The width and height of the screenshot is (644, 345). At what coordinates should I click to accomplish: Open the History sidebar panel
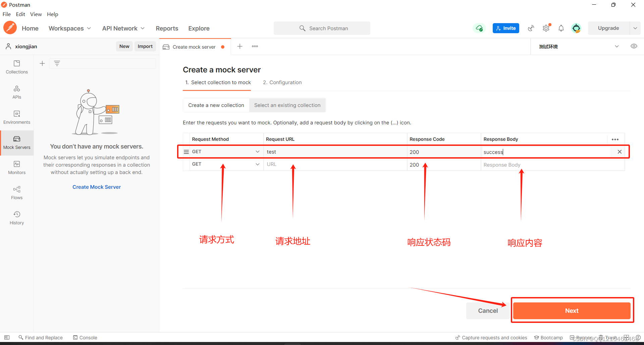pyautogui.click(x=17, y=218)
